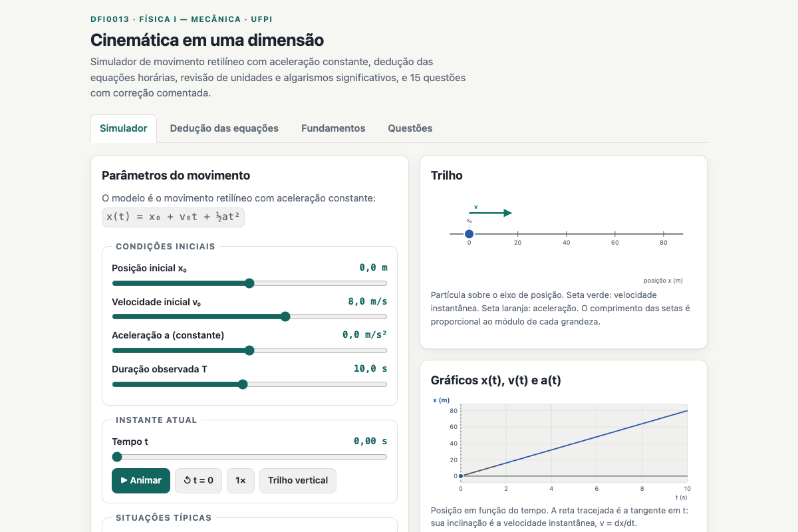Image resolution: width=798 pixels, height=532 pixels.
Task: Click the blue particle on the track
Action: pyautogui.click(x=469, y=233)
